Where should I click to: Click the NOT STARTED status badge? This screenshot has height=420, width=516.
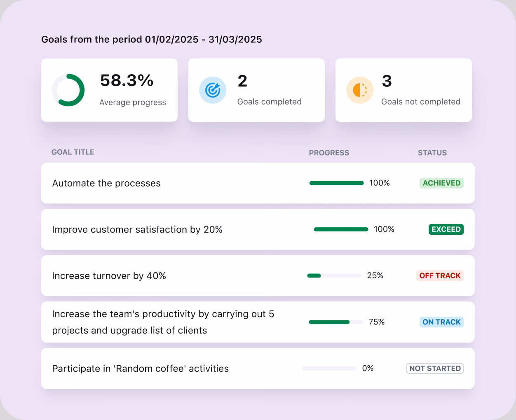coord(435,369)
